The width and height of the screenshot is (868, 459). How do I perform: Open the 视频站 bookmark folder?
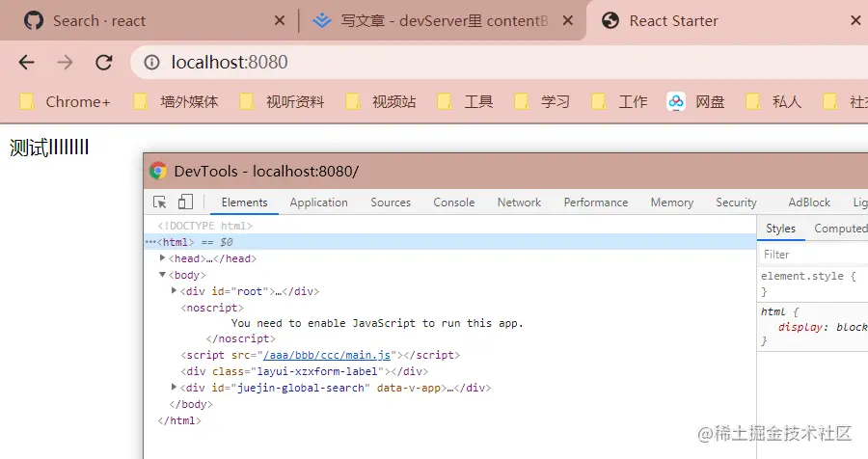pyautogui.click(x=381, y=102)
